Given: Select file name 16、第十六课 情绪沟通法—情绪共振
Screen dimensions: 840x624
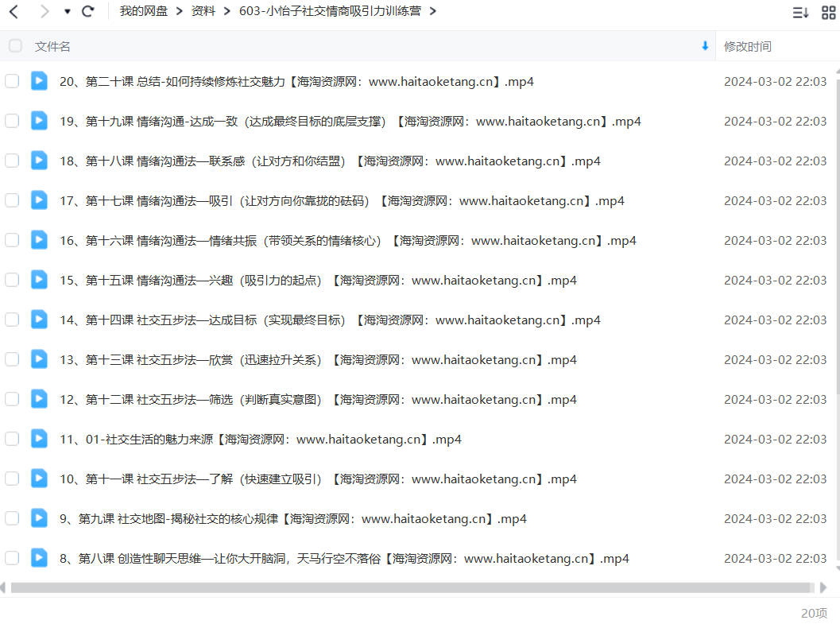Looking at the screenshot, I should tap(347, 241).
